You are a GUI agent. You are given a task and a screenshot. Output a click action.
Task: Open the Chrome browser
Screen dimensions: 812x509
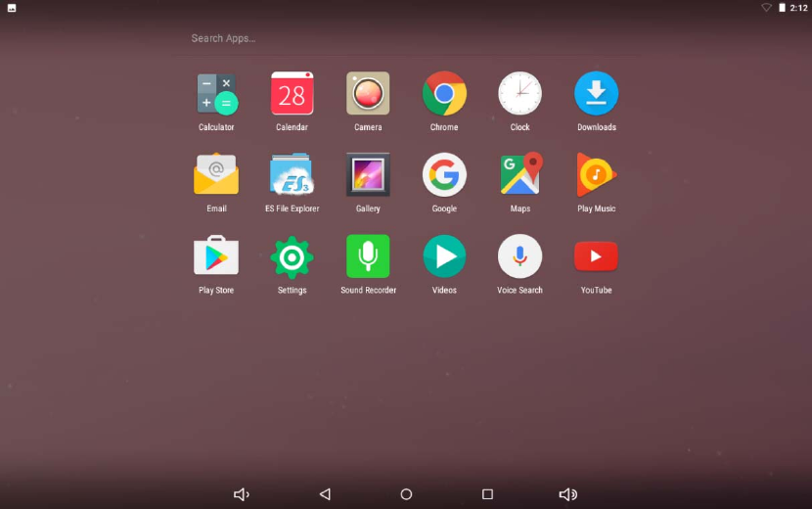pyautogui.click(x=444, y=94)
